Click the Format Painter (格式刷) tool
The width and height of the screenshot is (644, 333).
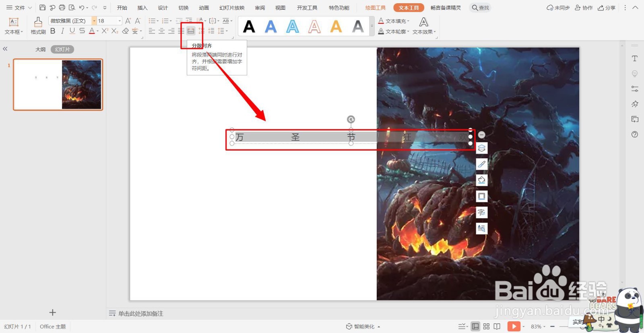(x=38, y=26)
